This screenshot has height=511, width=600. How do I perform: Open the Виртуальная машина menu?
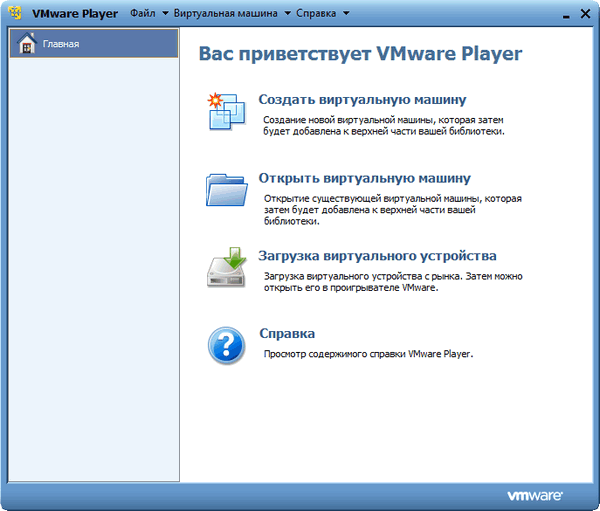[225, 13]
